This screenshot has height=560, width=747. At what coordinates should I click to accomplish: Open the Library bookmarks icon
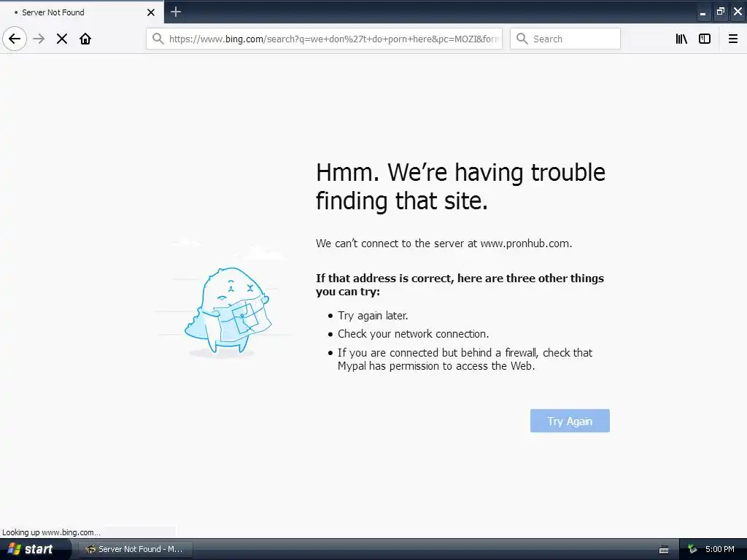click(x=681, y=39)
